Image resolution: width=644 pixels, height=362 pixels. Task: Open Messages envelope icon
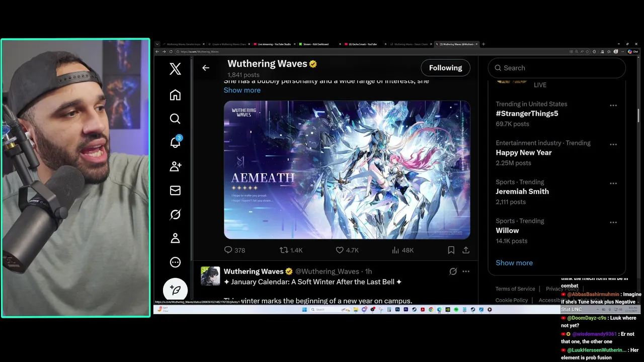(175, 191)
